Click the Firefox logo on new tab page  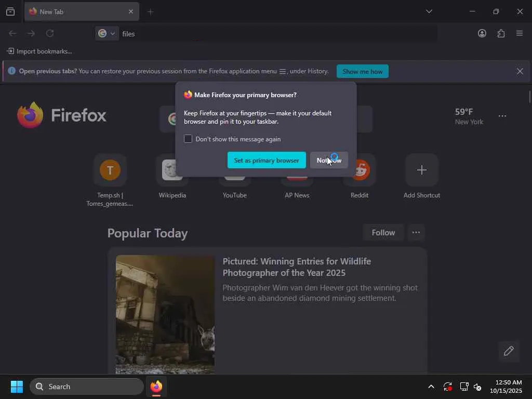tap(62, 115)
